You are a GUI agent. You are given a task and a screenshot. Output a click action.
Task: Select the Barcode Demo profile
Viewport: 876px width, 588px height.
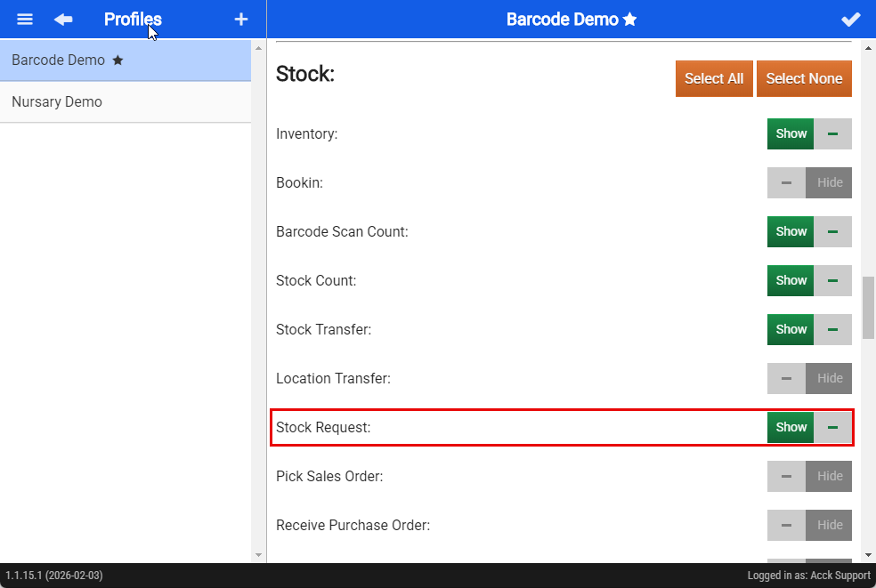[x=58, y=60]
